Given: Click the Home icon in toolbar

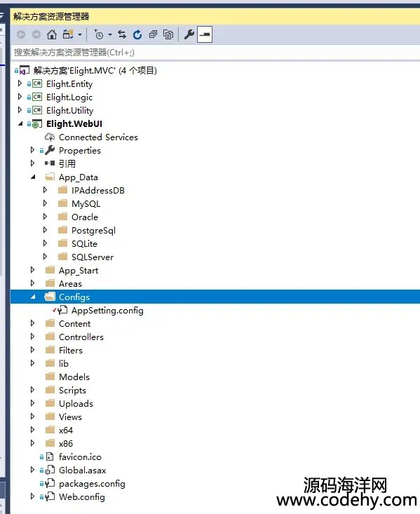Looking at the screenshot, I should [52, 34].
